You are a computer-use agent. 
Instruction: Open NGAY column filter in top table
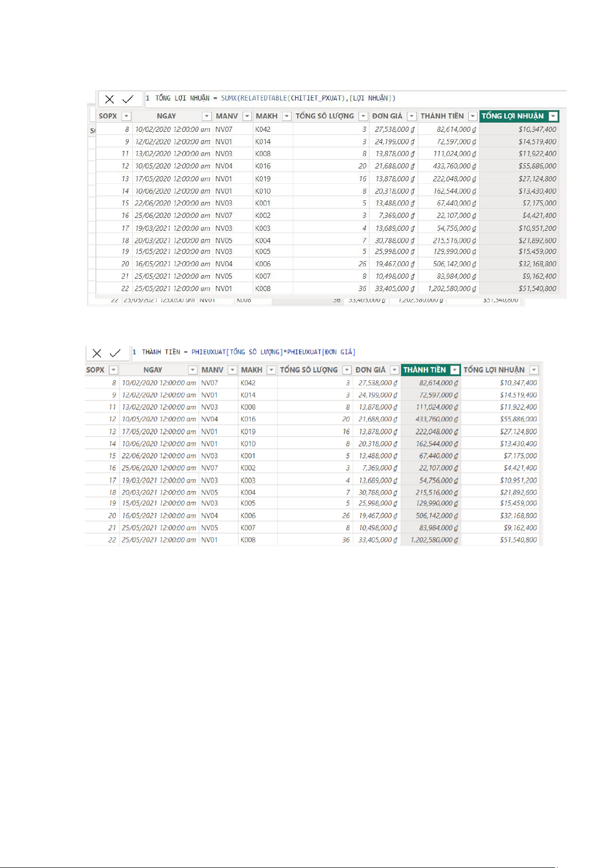(x=207, y=116)
